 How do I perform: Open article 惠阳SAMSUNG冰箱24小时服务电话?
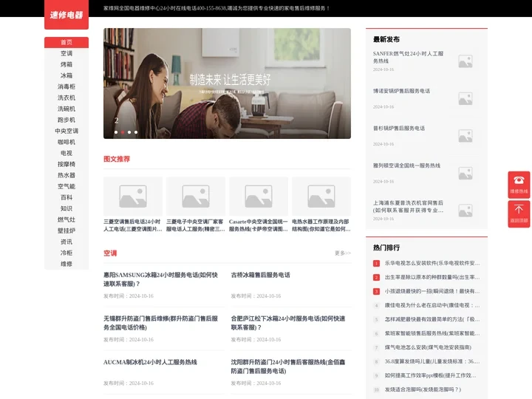pyautogui.click(x=160, y=279)
